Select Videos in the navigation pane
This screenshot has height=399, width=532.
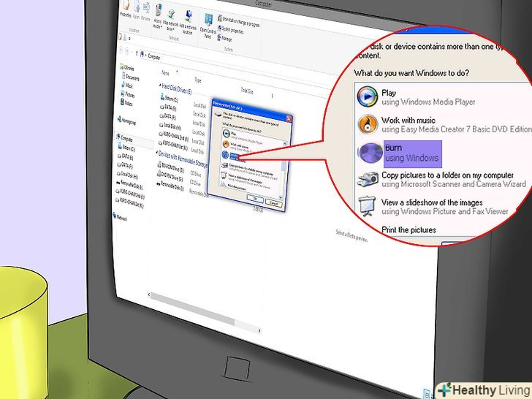(126, 102)
